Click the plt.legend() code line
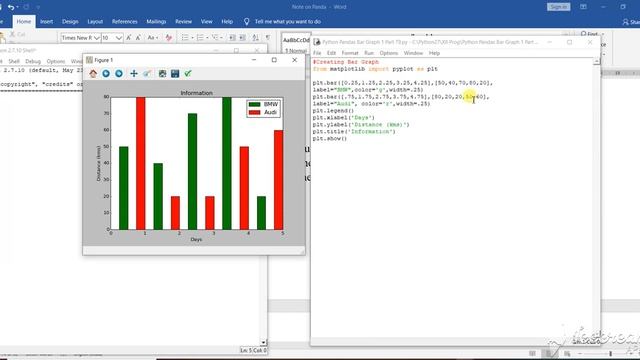The image size is (640, 360). click(x=333, y=111)
